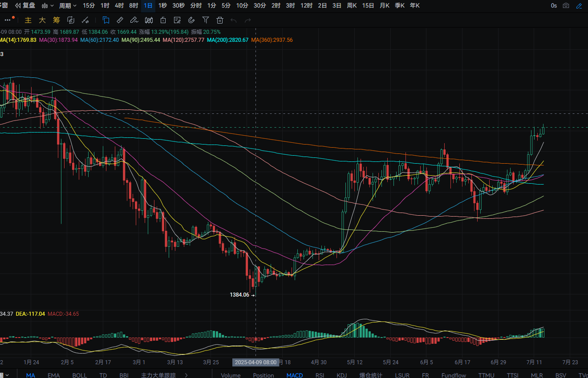Select the BSV sub-indicator tab

(x=561, y=375)
